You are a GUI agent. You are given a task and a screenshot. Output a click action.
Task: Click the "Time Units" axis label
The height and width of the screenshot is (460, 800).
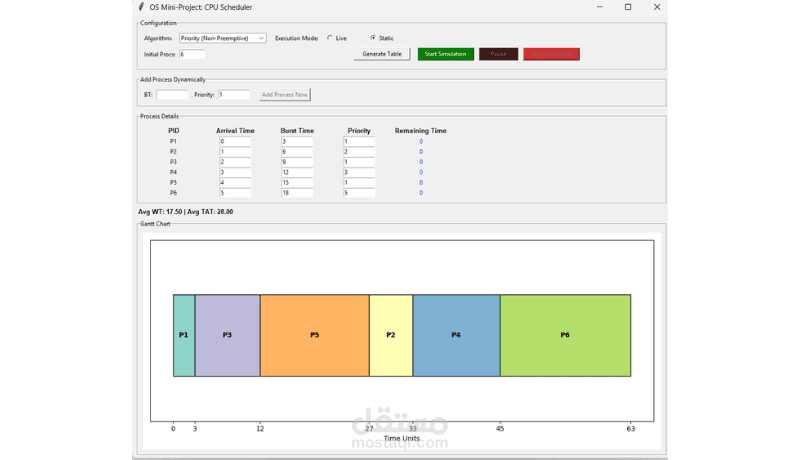click(x=402, y=439)
